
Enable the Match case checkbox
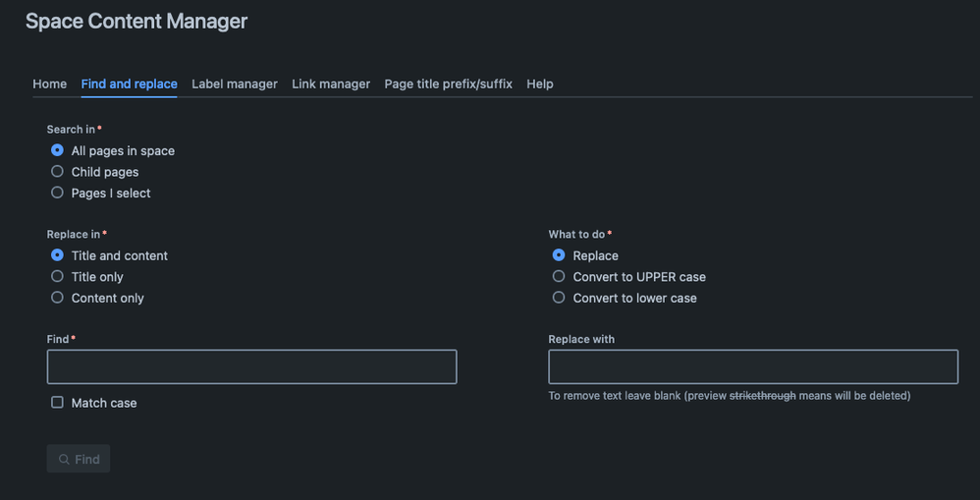57,403
